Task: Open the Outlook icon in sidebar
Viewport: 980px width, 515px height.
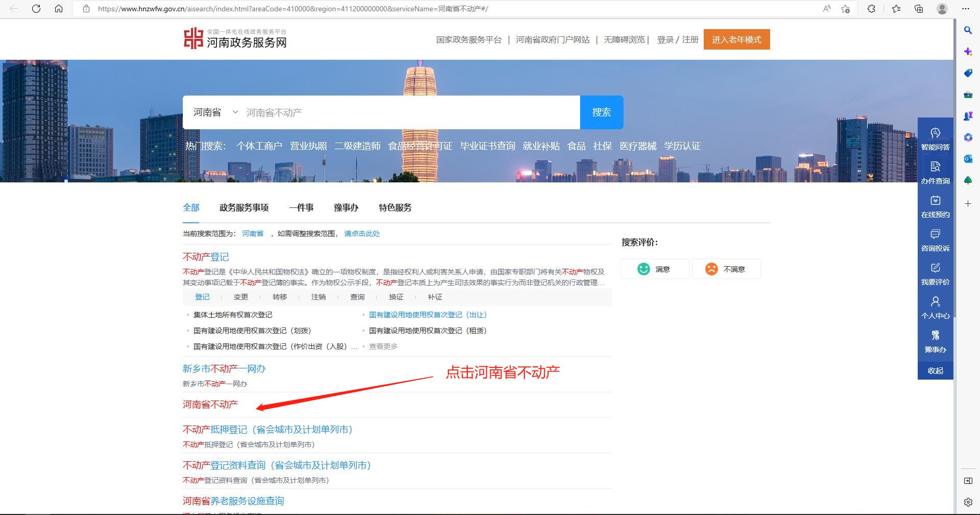Action: click(968, 159)
